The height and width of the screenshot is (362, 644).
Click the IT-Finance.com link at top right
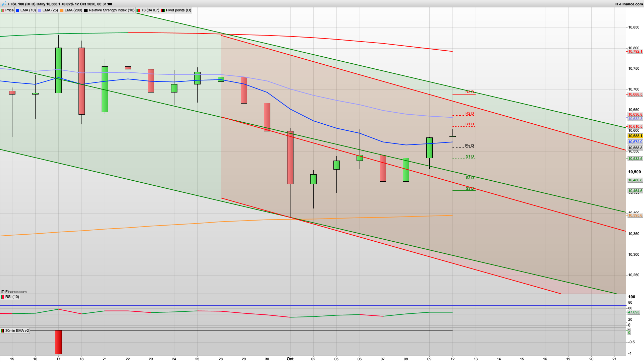[x=629, y=4]
